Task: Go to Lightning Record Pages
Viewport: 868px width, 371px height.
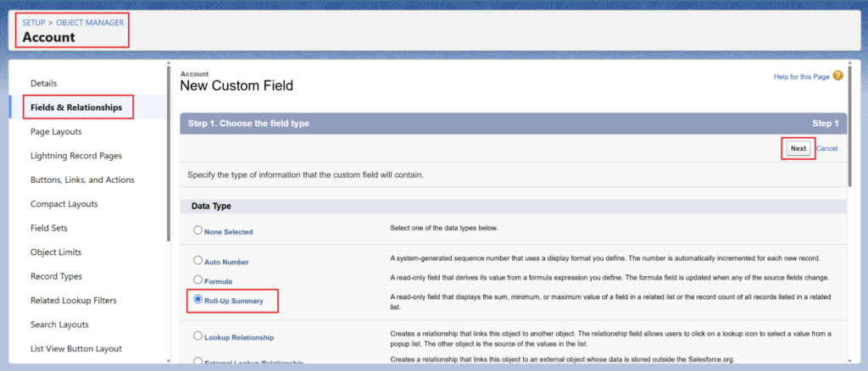Action: [x=76, y=156]
